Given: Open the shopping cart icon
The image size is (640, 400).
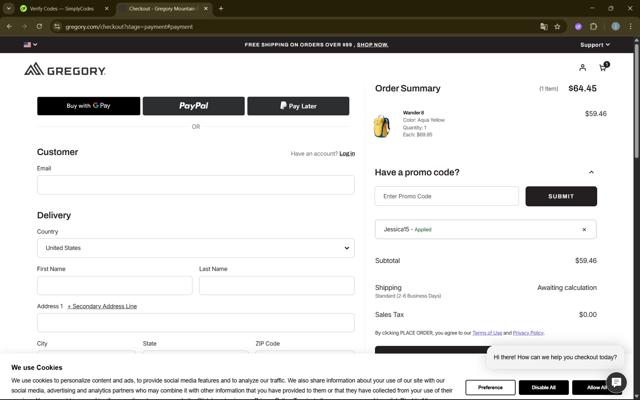Looking at the screenshot, I should (604, 67).
